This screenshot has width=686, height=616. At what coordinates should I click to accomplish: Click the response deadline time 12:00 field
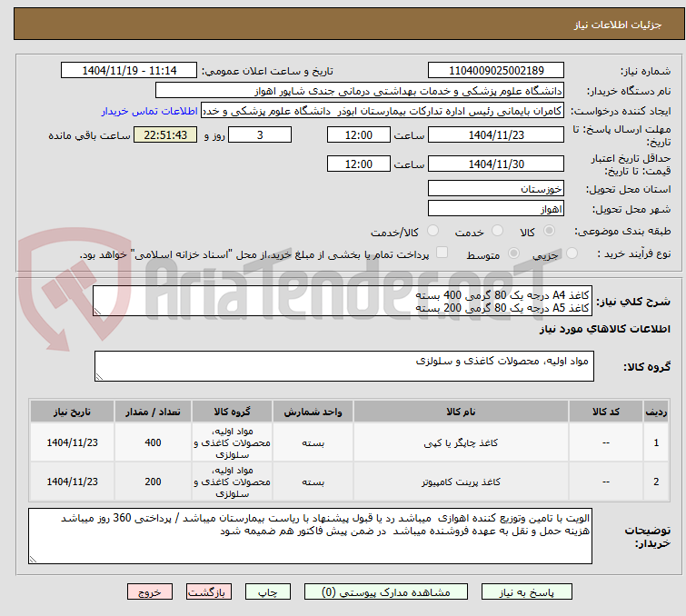pos(359,134)
